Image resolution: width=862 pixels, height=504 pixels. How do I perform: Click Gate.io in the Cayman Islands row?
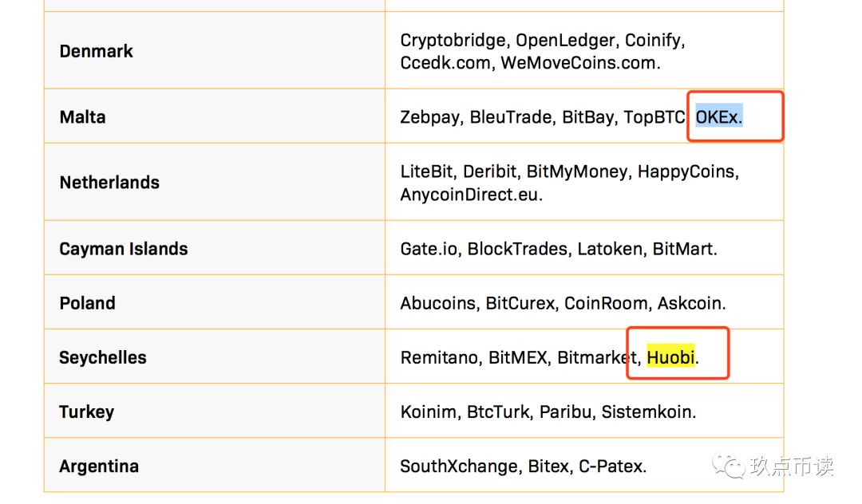[429, 249]
